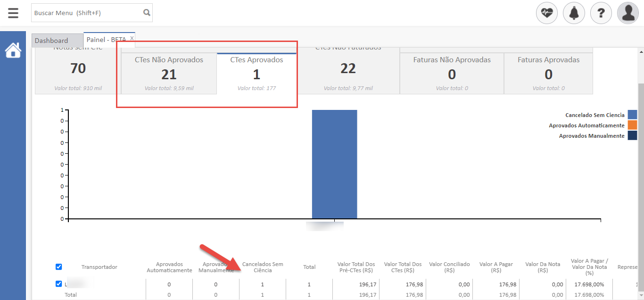The width and height of the screenshot is (644, 300).
Task: Click the blue bar in the chart
Action: pos(334,164)
